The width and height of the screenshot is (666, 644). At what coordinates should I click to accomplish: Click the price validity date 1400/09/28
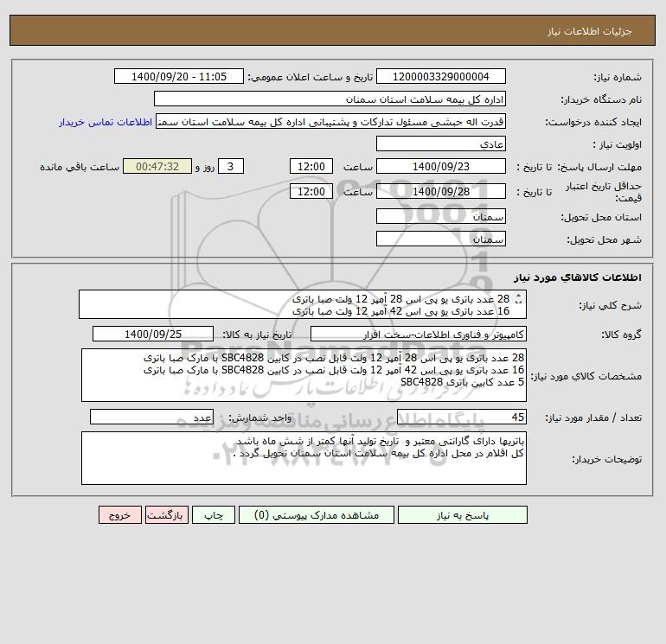point(441,191)
